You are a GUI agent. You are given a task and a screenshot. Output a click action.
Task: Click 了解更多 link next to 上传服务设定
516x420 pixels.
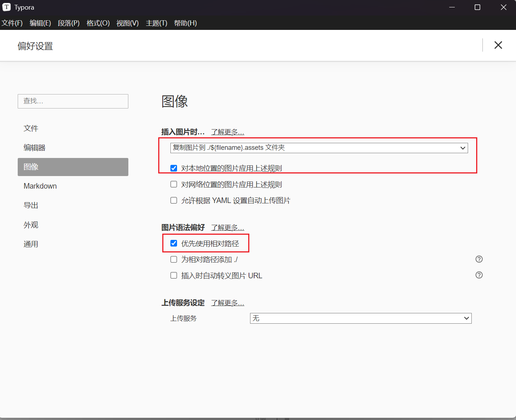pos(228,303)
